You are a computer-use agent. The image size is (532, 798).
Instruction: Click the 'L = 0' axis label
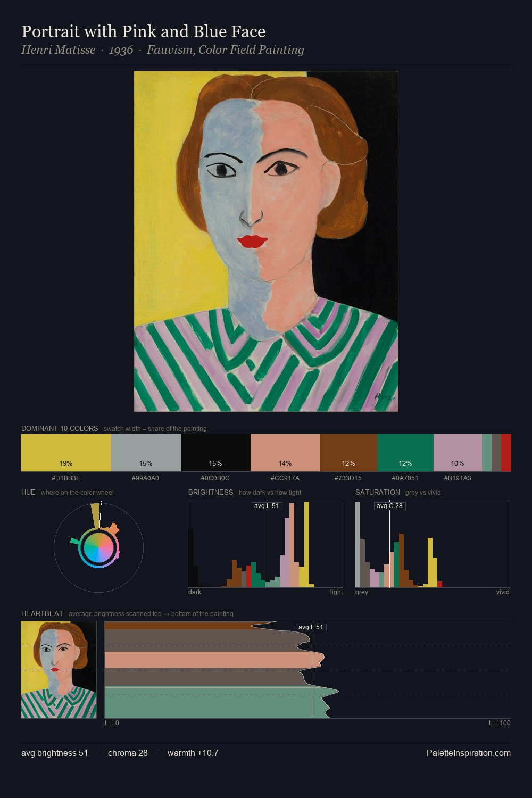pyautogui.click(x=112, y=723)
